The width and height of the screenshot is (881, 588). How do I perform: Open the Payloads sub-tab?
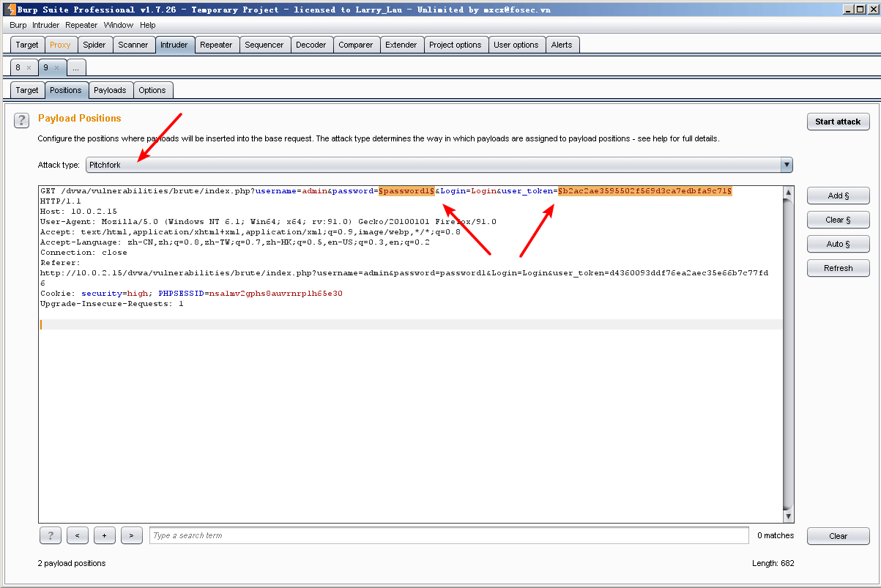110,90
